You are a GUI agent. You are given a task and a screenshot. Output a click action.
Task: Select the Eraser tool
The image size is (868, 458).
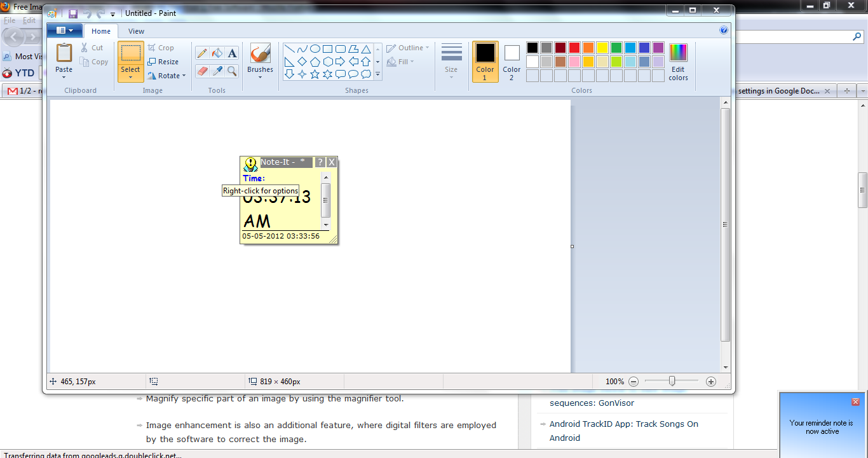pyautogui.click(x=202, y=71)
